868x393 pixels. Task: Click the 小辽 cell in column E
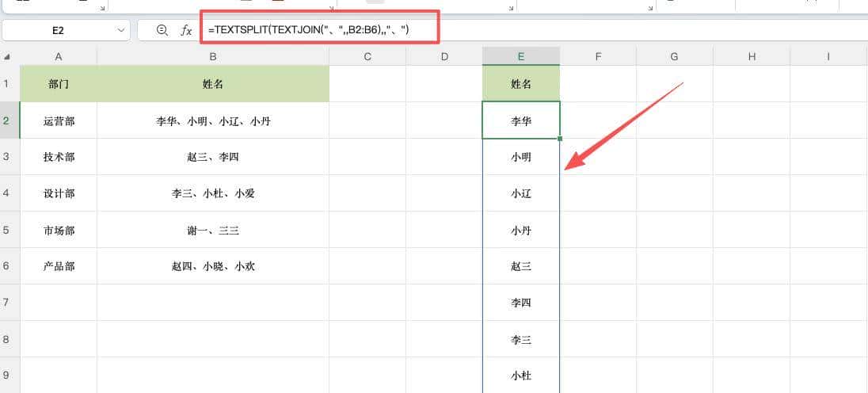coord(521,193)
